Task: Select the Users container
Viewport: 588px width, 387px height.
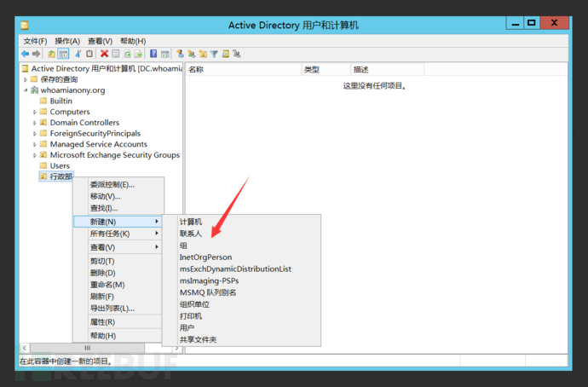Action: (x=60, y=165)
